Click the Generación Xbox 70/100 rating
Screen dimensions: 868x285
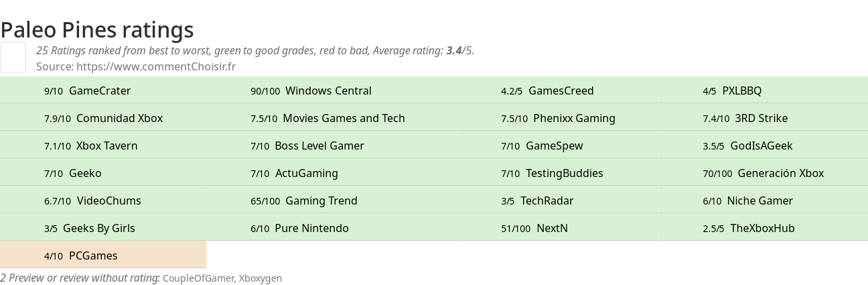click(x=763, y=173)
